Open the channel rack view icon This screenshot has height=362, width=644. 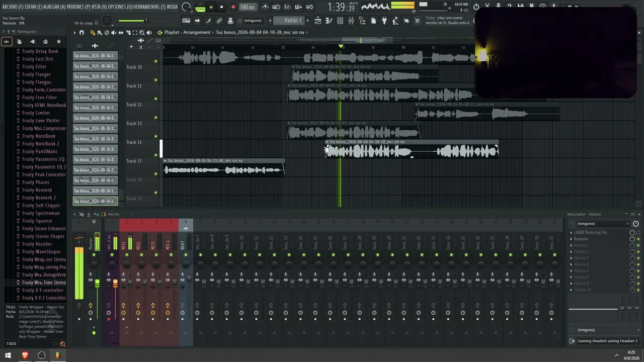(x=340, y=21)
